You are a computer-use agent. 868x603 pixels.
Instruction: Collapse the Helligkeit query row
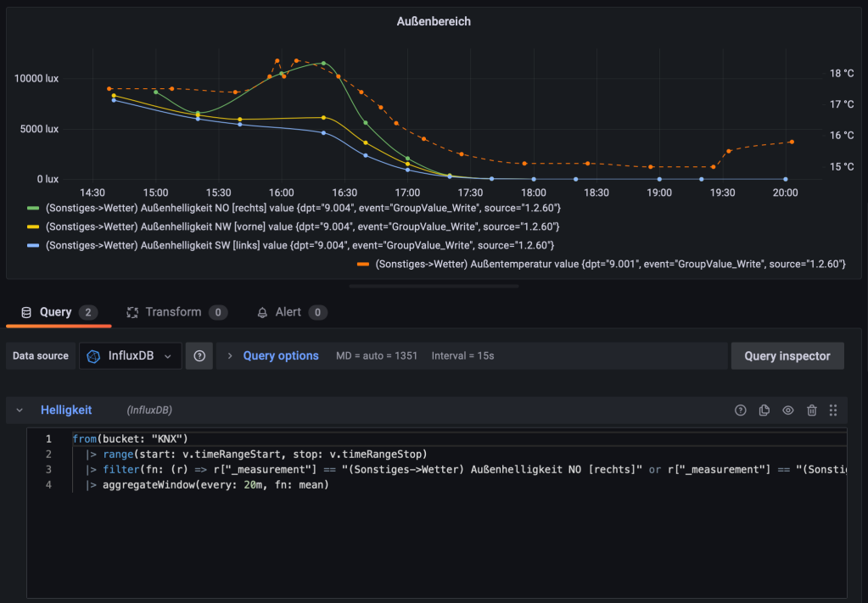(x=20, y=410)
